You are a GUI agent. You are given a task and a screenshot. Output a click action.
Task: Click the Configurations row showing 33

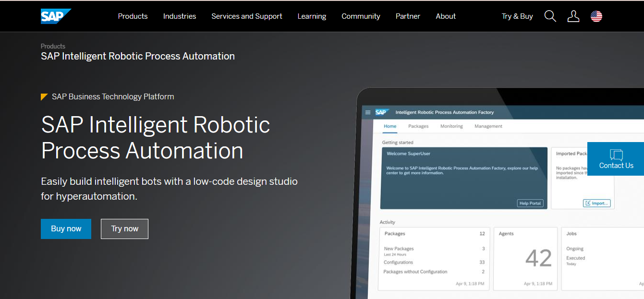click(434, 263)
